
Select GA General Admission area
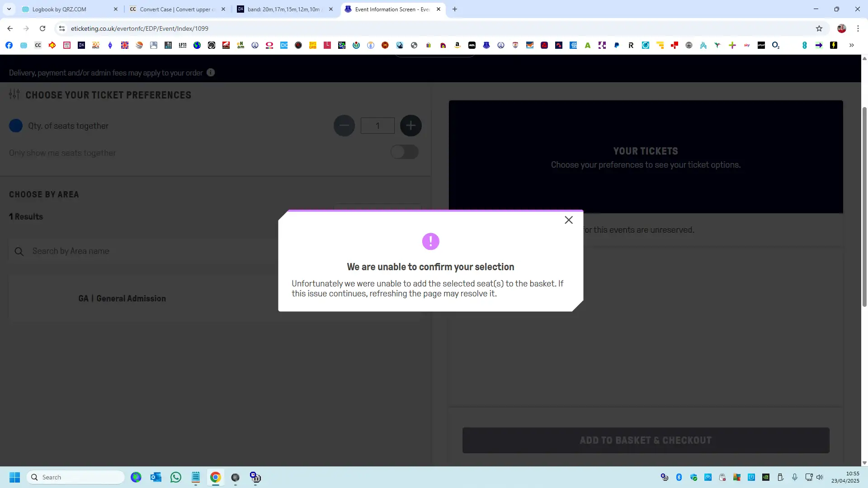click(x=122, y=299)
